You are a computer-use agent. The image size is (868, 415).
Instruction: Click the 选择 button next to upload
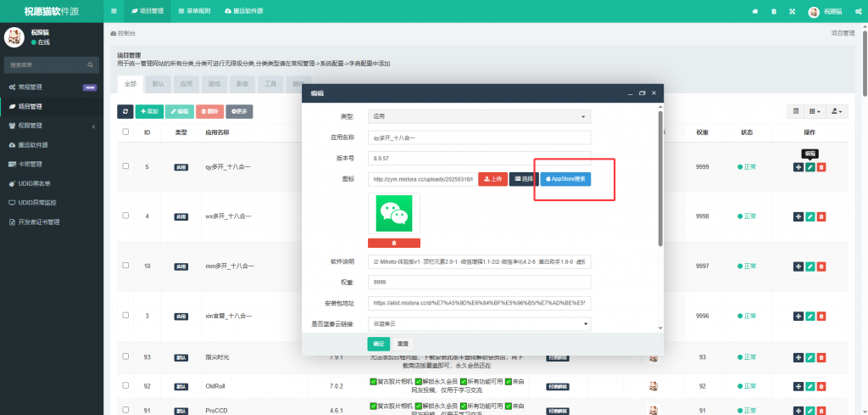(524, 179)
